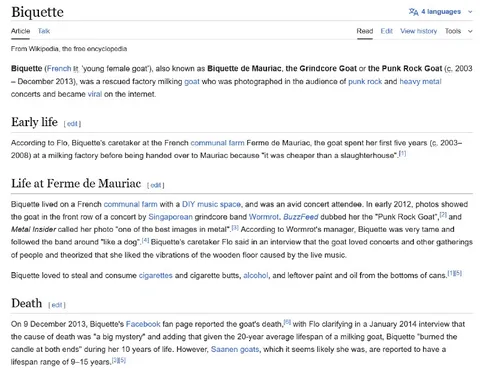Image resolution: width=480 pixels, height=382 pixels.
Task: Open the Facebook link
Action: click(x=143, y=324)
